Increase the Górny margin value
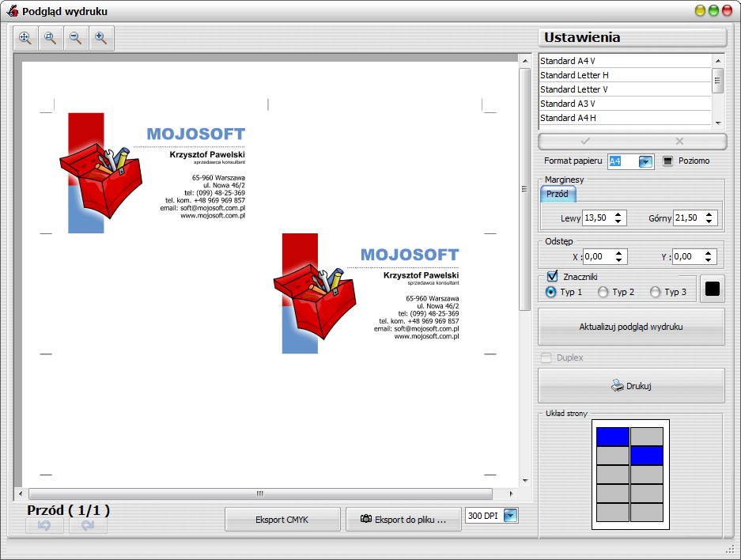741x560 pixels. click(x=709, y=214)
